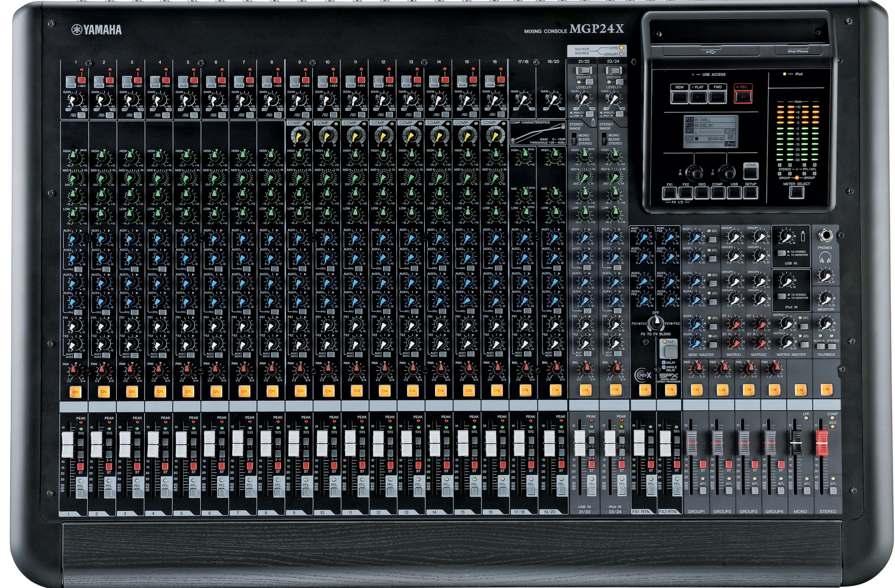
Task: Engage the TALKBACK STEREO button
Action: 832,346
